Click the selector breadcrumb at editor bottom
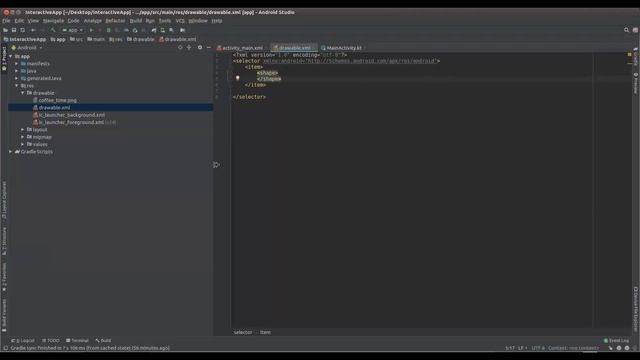 (x=243, y=332)
